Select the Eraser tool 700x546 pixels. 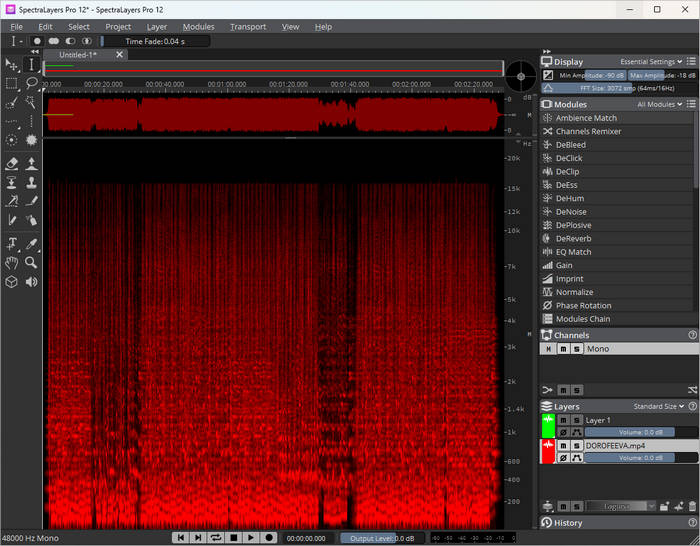[x=12, y=163]
